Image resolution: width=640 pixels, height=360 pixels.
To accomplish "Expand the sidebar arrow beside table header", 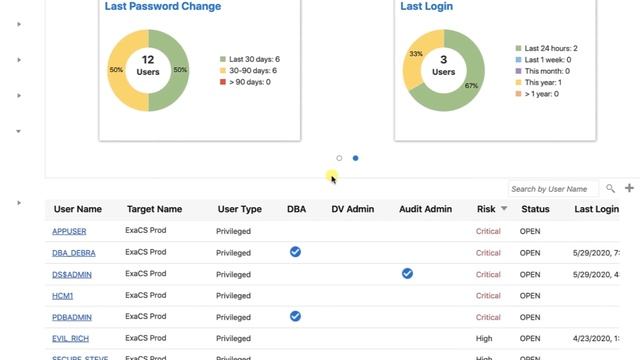I will 19,203.
